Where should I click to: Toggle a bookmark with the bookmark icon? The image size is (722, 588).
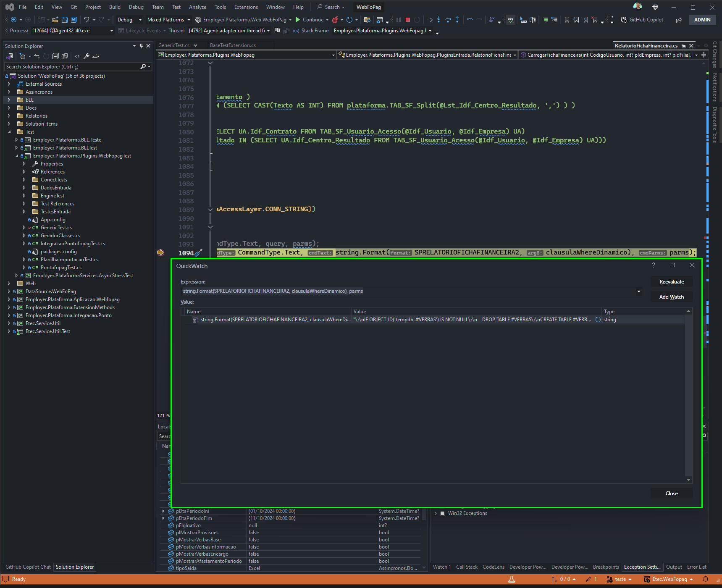click(567, 20)
